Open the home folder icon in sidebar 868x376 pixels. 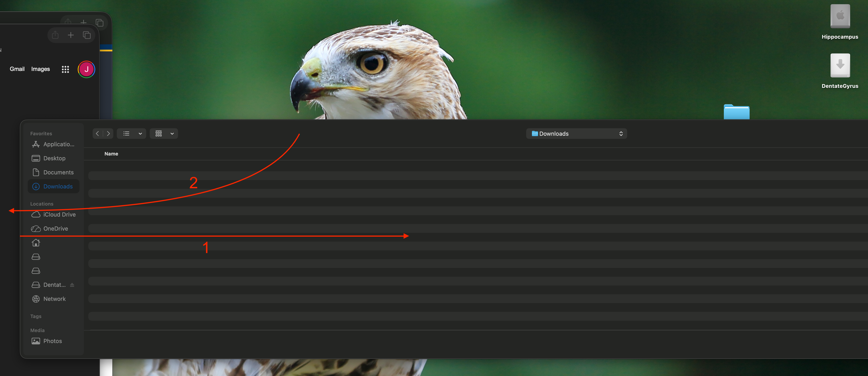[36, 243]
